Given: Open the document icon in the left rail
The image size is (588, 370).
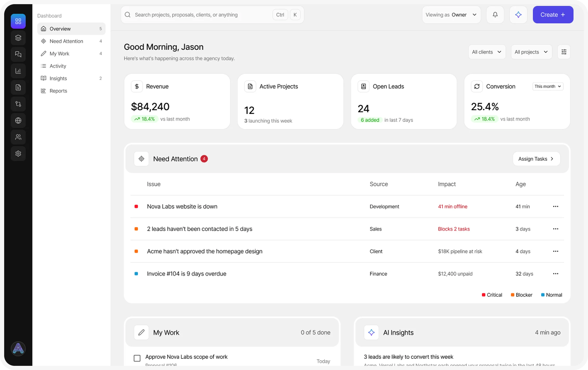Looking at the screenshot, I should 18,87.
